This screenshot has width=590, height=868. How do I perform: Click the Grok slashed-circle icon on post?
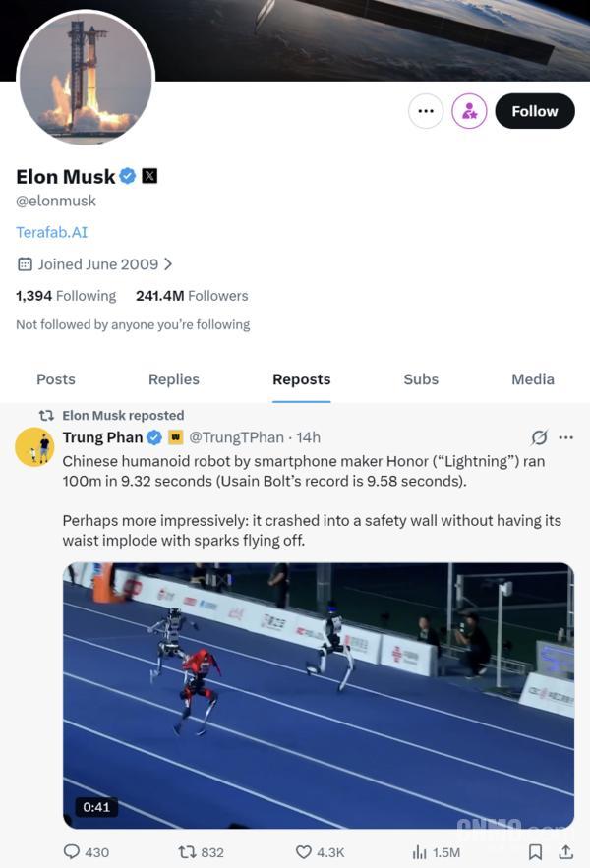coord(539,437)
